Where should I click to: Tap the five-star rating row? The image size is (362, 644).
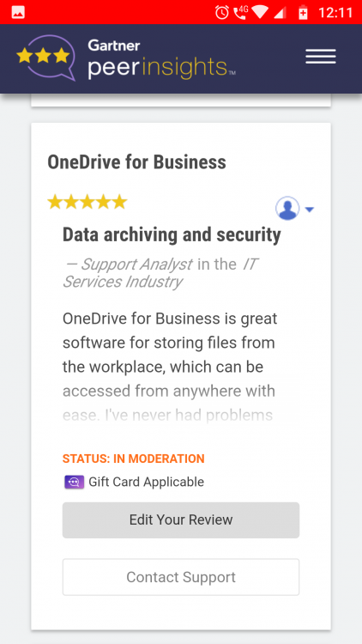click(x=87, y=202)
